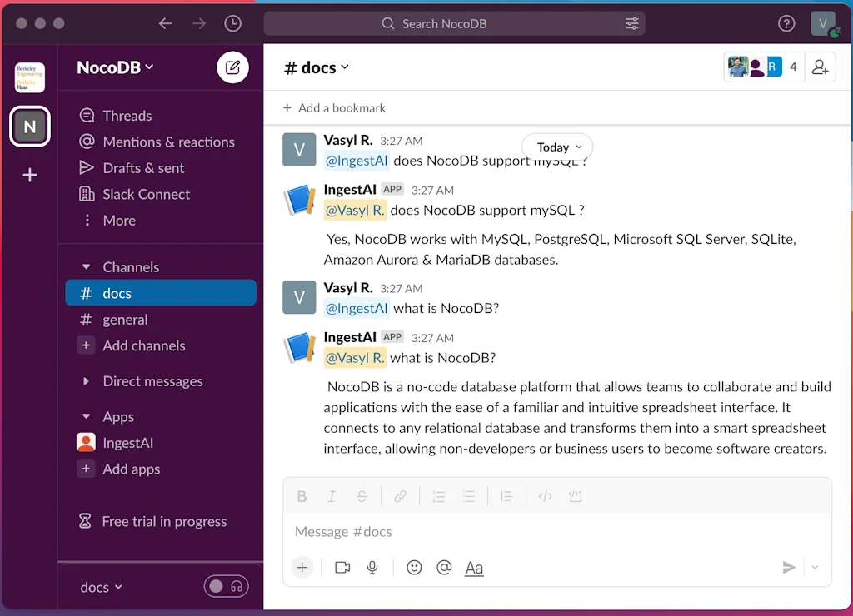This screenshot has height=616, width=853.
Task: Open the NocoDB workspace dropdown
Action: 115,67
